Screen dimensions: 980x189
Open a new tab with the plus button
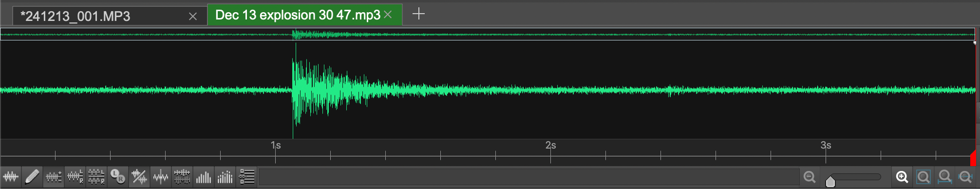click(x=418, y=14)
